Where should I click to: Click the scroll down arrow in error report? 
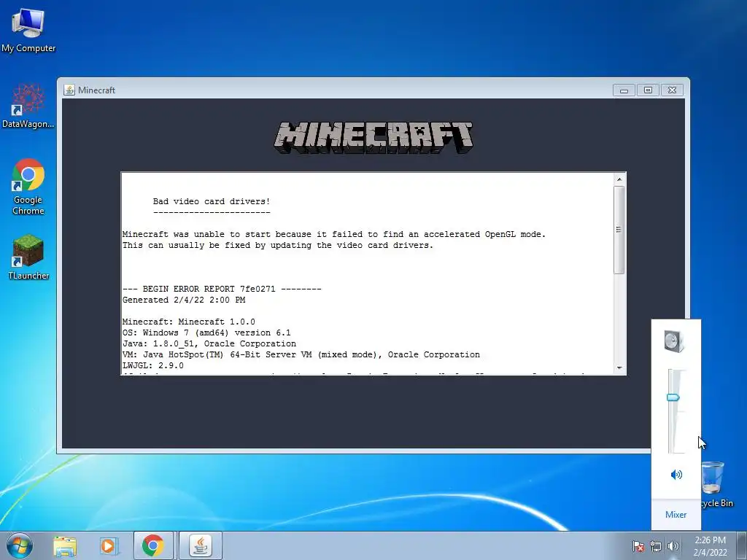(619, 367)
